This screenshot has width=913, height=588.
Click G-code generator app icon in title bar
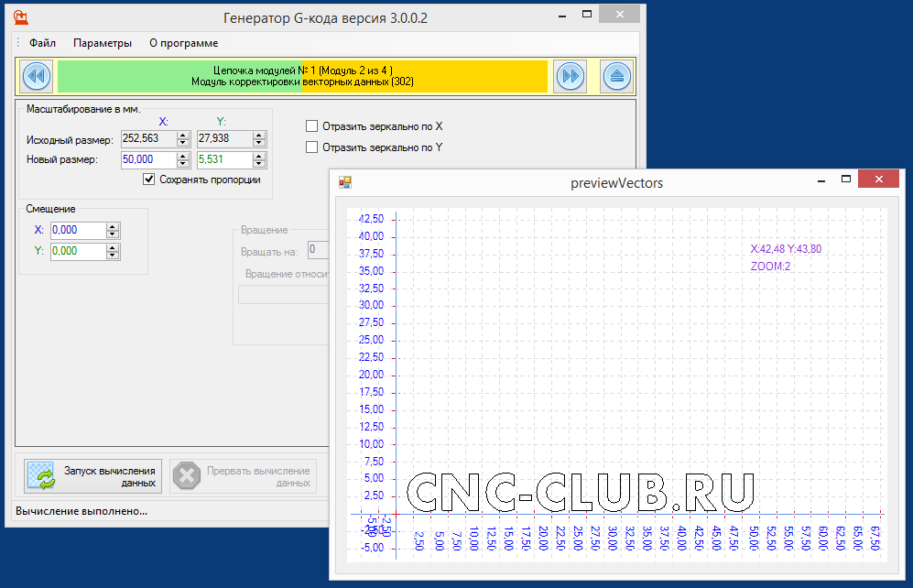pyautogui.click(x=21, y=18)
